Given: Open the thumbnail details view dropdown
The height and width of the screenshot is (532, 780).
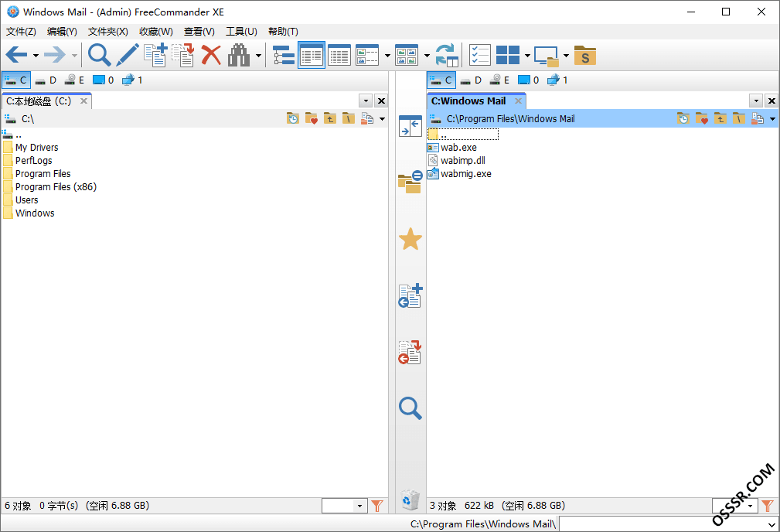Looking at the screenshot, I should click(387, 55).
